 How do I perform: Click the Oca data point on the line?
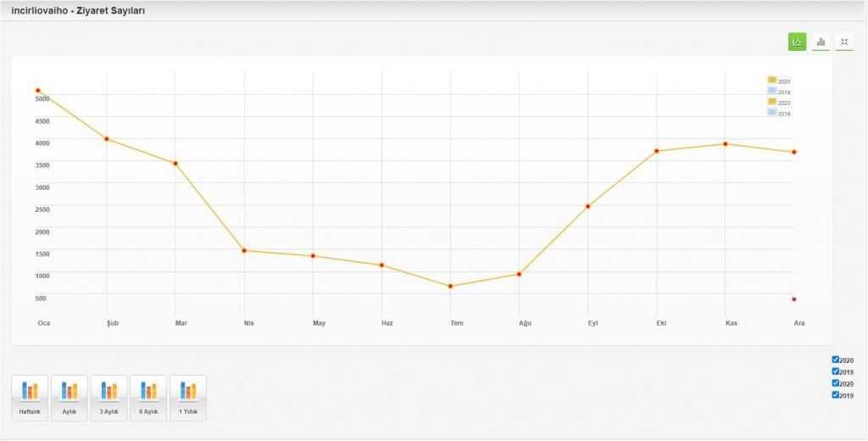[38, 91]
